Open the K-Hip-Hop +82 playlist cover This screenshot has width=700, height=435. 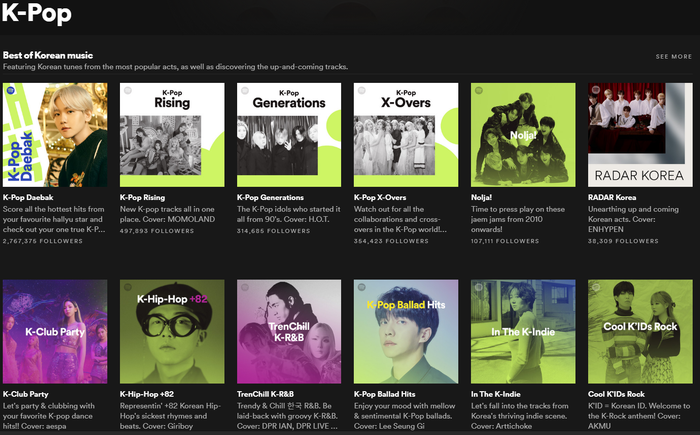click(172, 331)
